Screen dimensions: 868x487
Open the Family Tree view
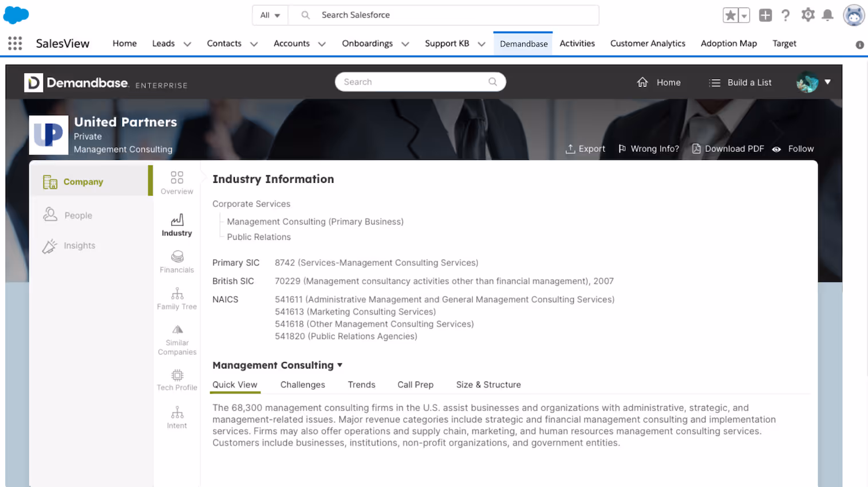(x=177, y=299)
